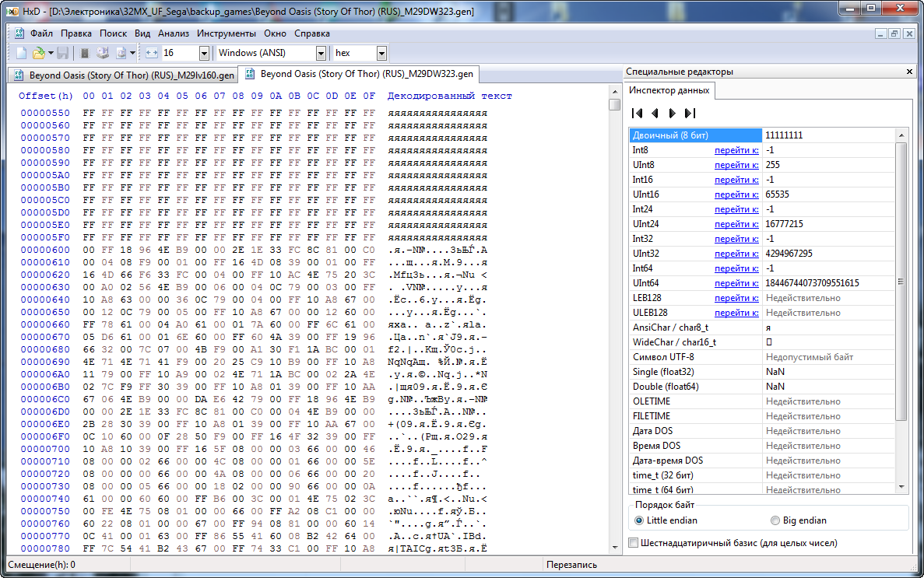Screen dimensions: 924x578
Task: Click the Open file folder icon
Action: pyautogui.click(x=39, y=53)
